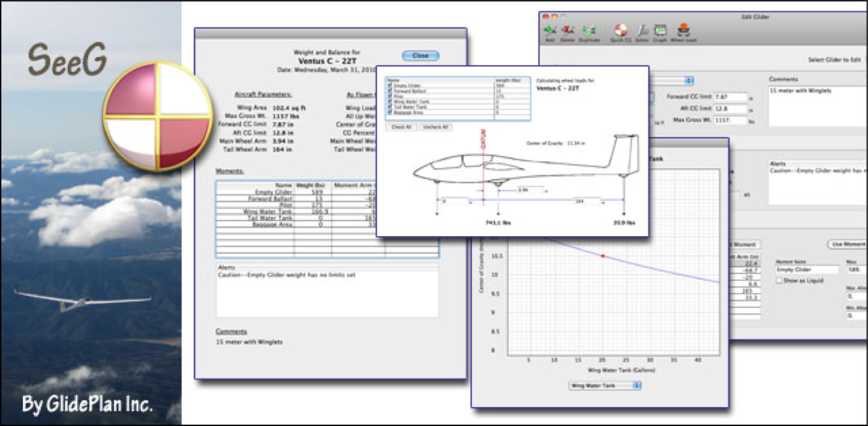The height and width of the screenshot is (426, 868).
Task: Open the Solver tool icon
Action: pyautogui.click(x=642, y=30)
